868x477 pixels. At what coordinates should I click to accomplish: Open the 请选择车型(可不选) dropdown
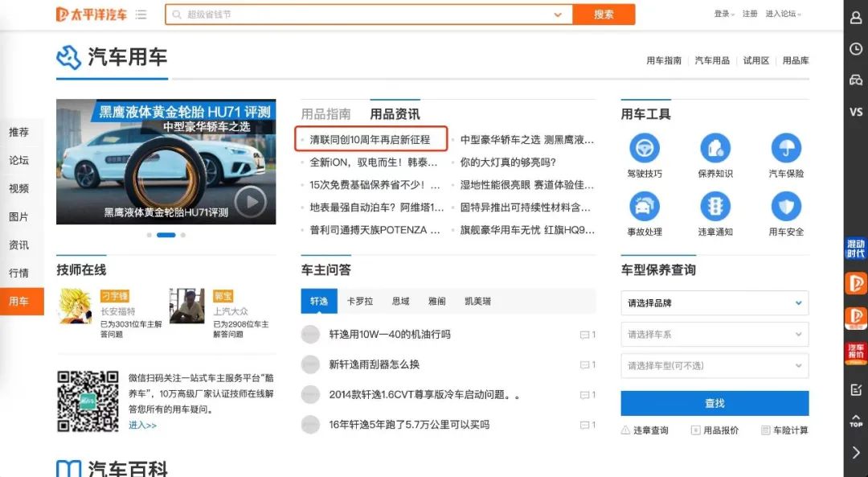coord(714,366)
